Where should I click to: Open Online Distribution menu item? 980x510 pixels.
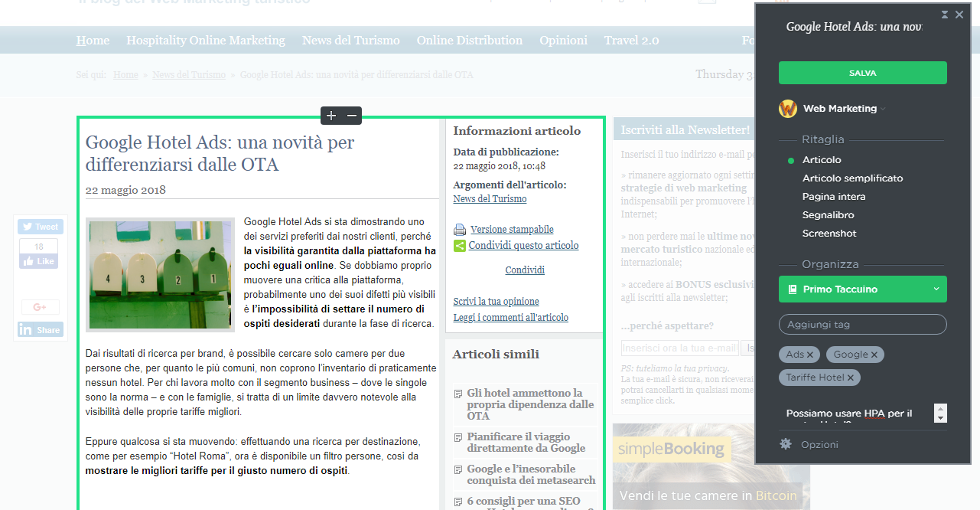click(470, 41)
